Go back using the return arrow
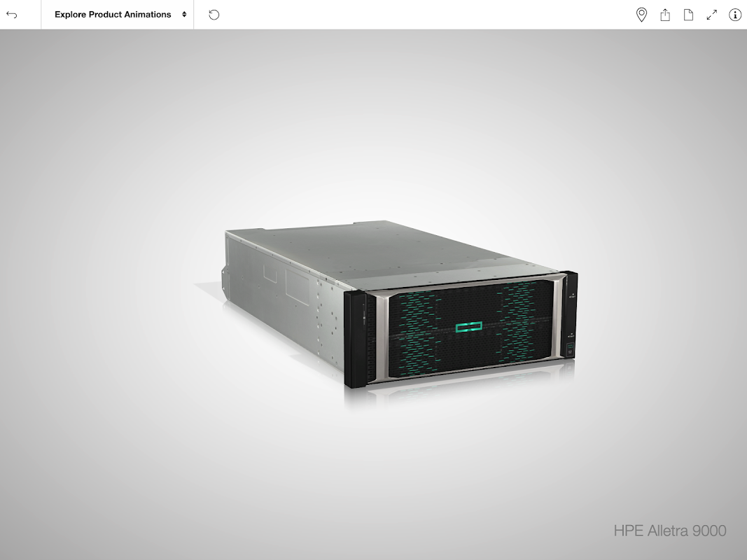The image size is (747, 560). coord(12,15)
